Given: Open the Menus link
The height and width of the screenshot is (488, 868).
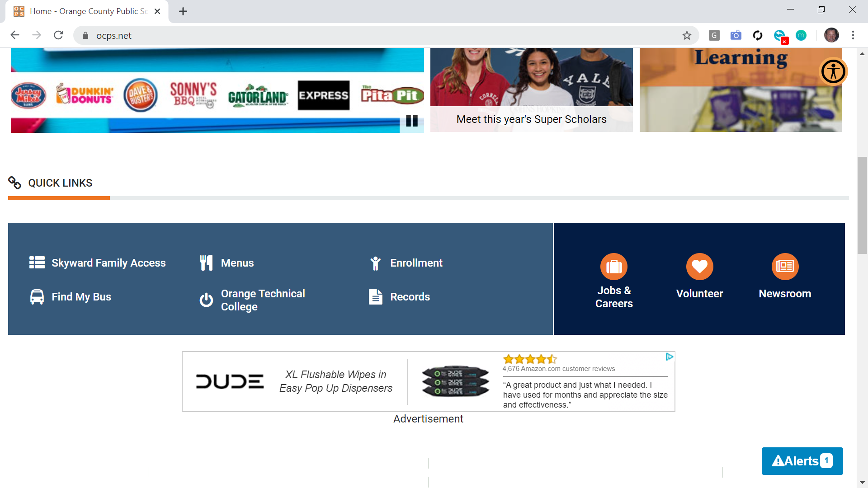Looking at the screenshot, I should tap(237, 263).
